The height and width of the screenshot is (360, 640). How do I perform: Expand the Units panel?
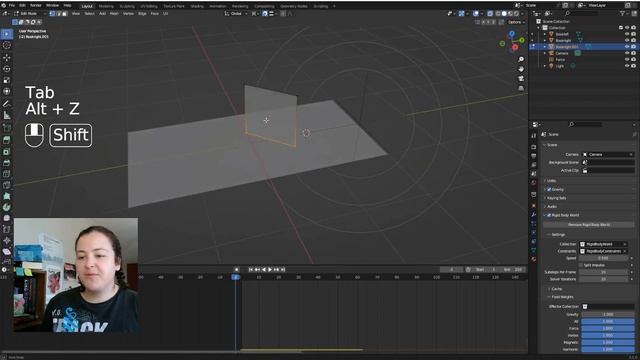tap(552, 181)
